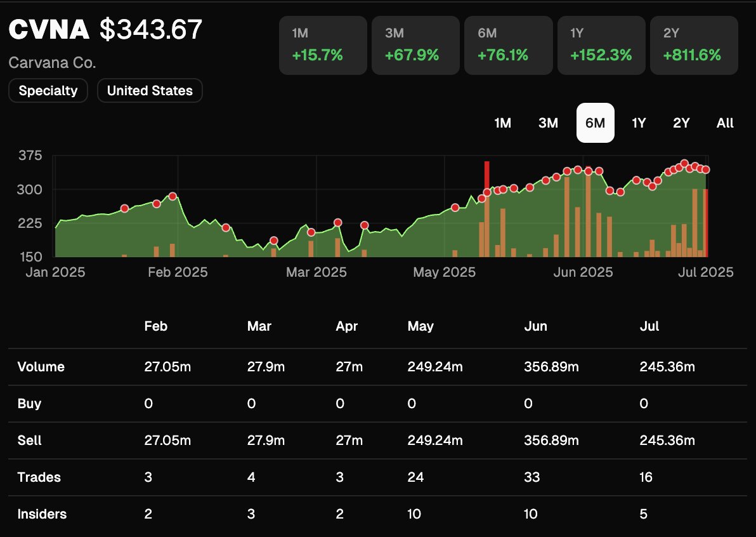The image size is (756, 537).
Task: Click the Trades value 16 for Jul
Action: pyautogui.click(x=646, y=477)
